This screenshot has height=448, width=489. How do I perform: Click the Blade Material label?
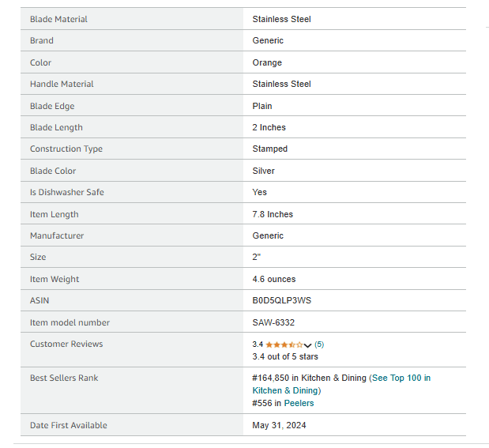(58, 19)
